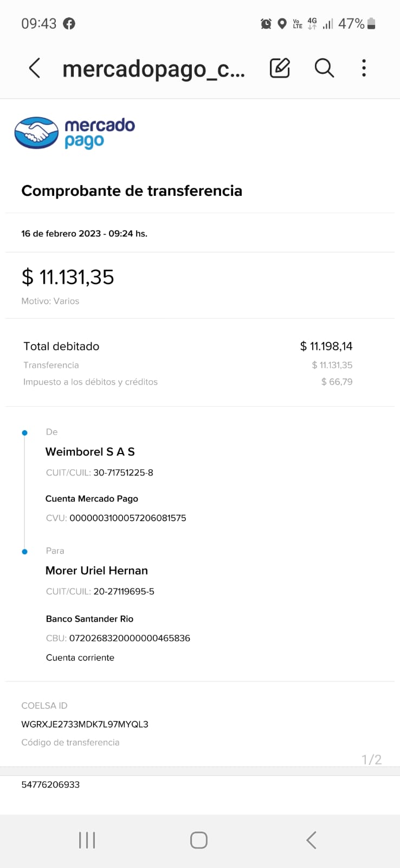The height and width of the screenshot is (868, 400).
Task: Tap the Mercado Pago handshake logo
Action: [36, 133]
